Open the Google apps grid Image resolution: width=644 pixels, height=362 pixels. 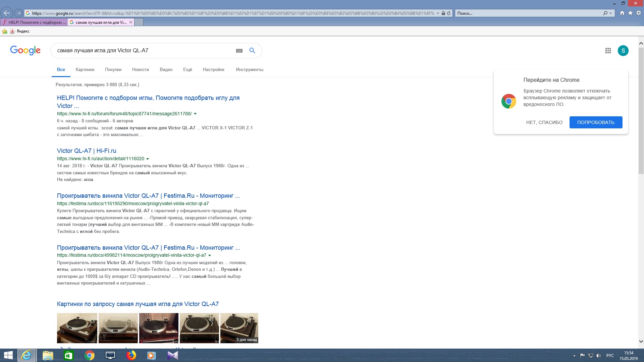tap(608, 51)
